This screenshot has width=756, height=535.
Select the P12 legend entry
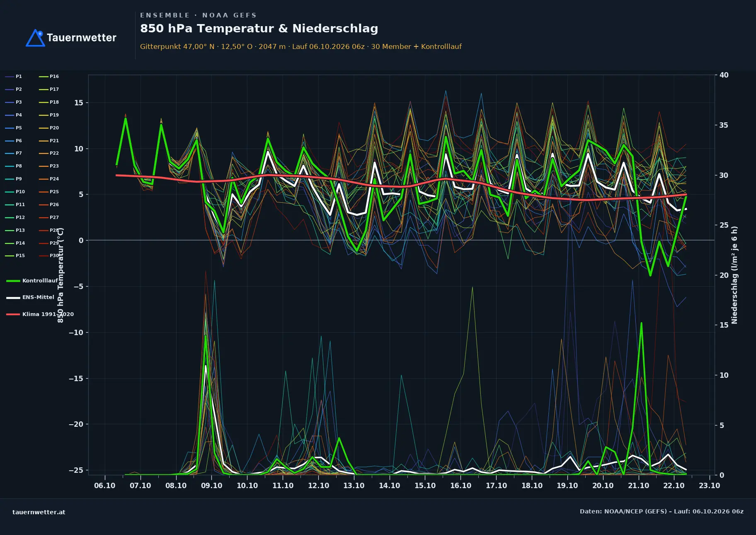pos(15,217)
